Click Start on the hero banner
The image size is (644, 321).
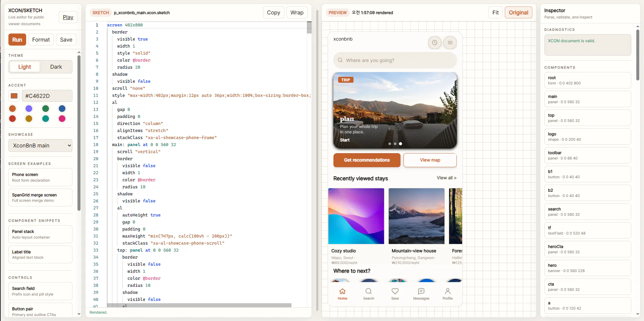345,140
